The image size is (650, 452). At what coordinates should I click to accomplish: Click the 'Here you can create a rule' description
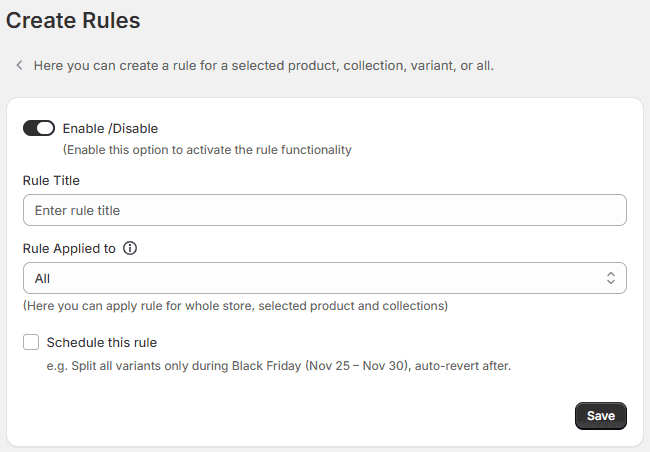[x=264, y=66]
